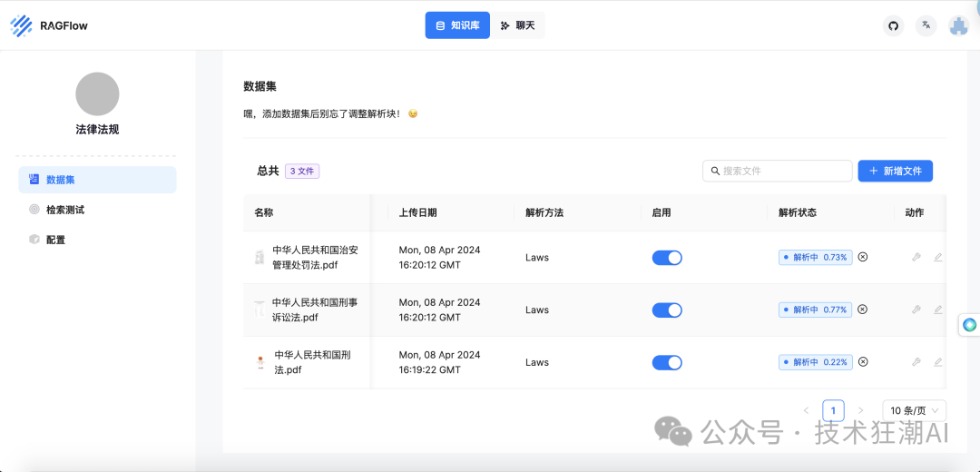Open 检索测试 in the sidebar
Viewport: 980px width, 472px height.
[65, 210]
